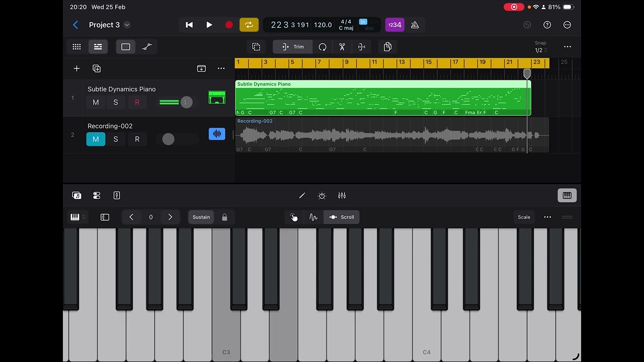Go back using the blue chevron
This screenshot has height=362, width=644.
click(x=75, y=25)
